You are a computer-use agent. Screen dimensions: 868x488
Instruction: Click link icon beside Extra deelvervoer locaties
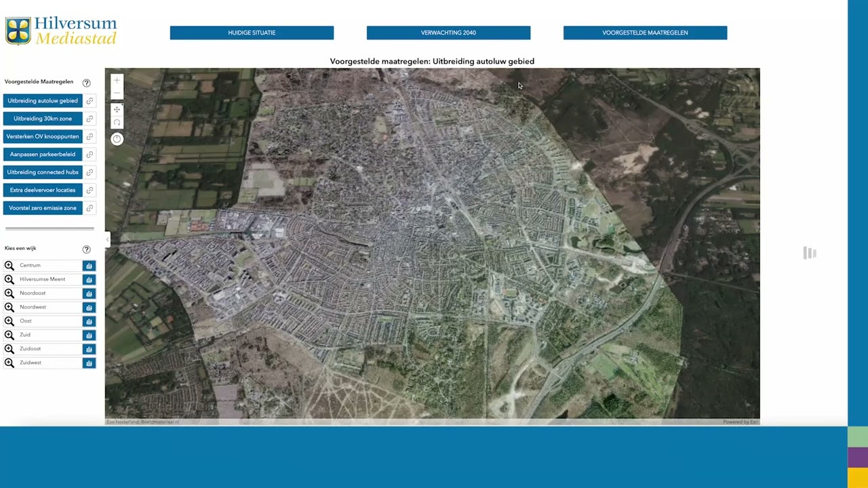pos(90,190)
